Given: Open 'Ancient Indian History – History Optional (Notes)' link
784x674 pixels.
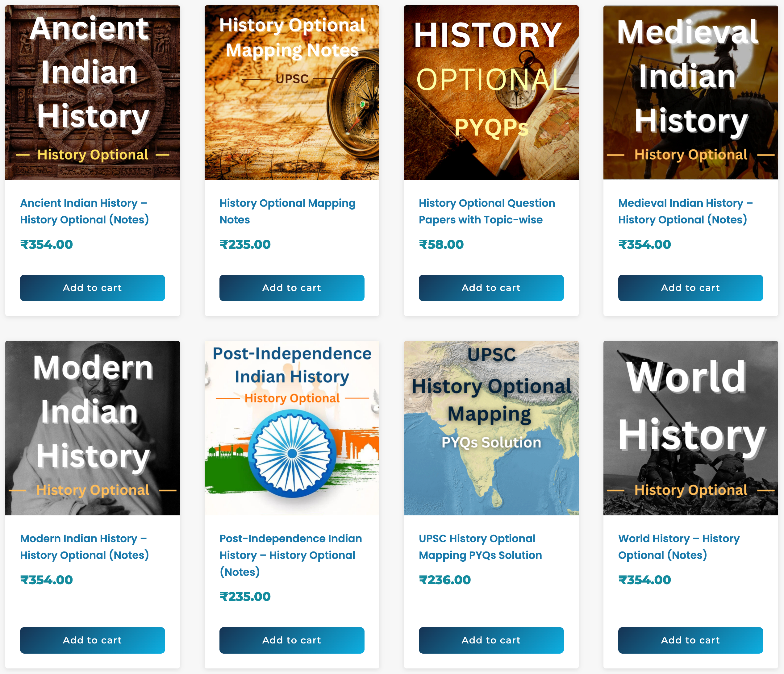Looking at the screenshot, I should [84, 211].
